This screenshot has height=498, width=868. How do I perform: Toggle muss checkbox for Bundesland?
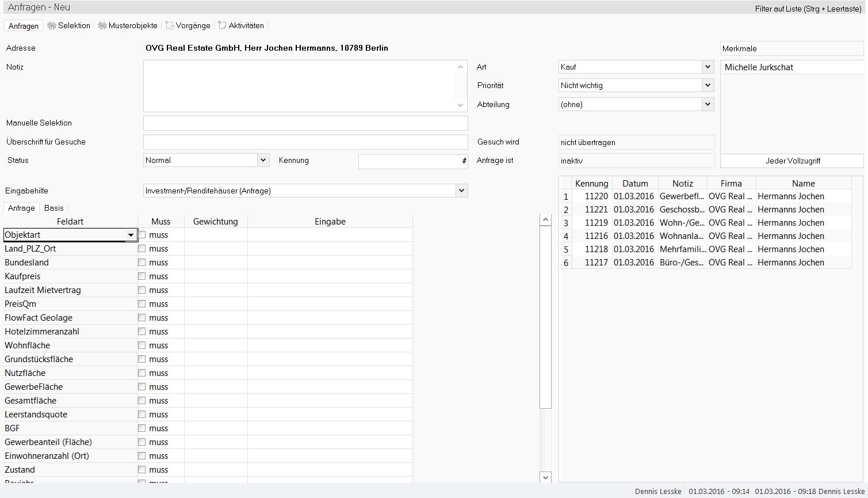coord(142,263)
